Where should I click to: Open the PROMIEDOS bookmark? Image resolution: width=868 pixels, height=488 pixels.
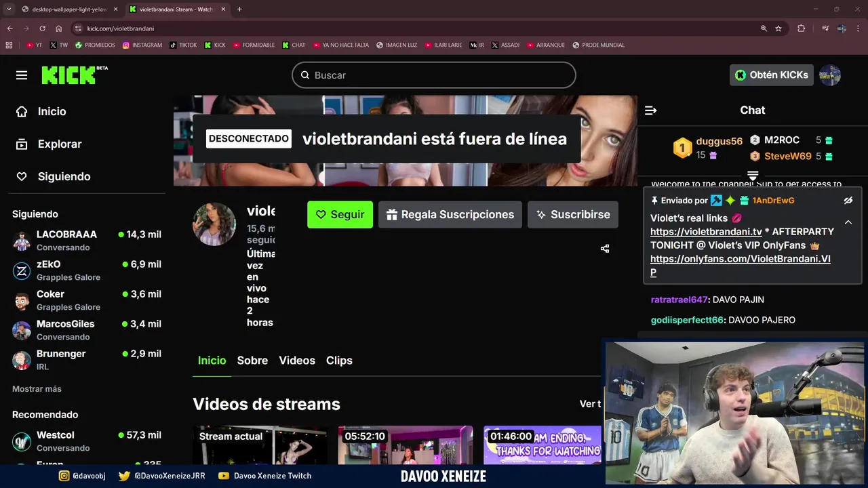tap(95, 45)
